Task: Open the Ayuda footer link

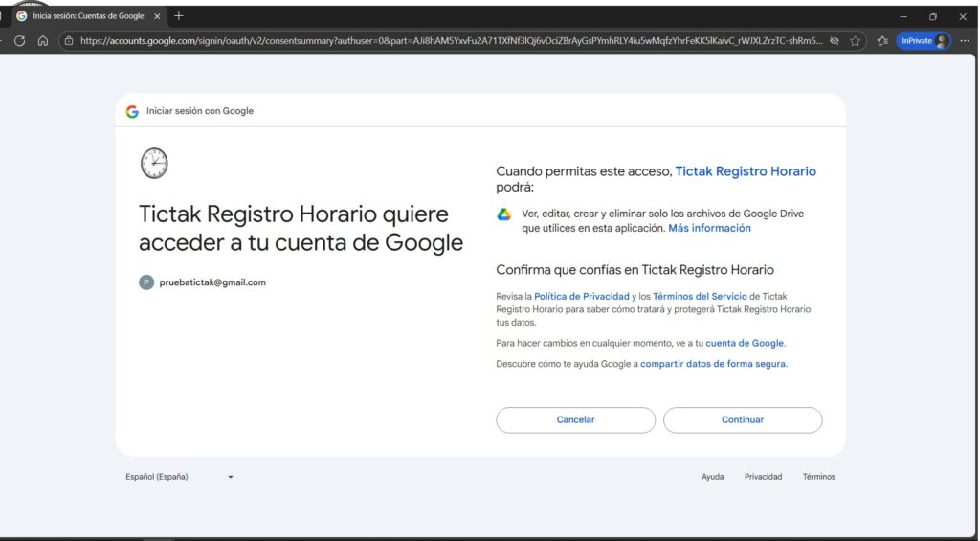Action: (x=712, y=477)
